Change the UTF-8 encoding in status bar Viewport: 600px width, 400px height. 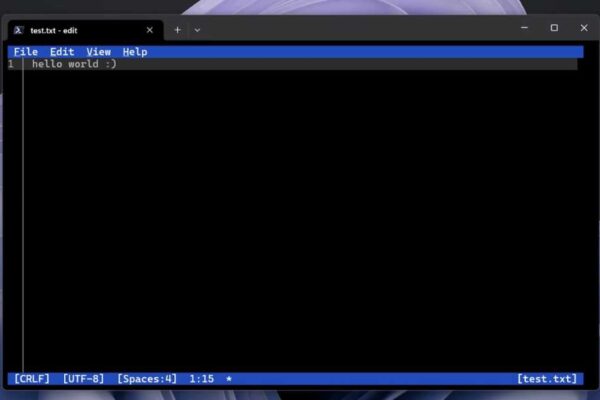pos(83,379)
